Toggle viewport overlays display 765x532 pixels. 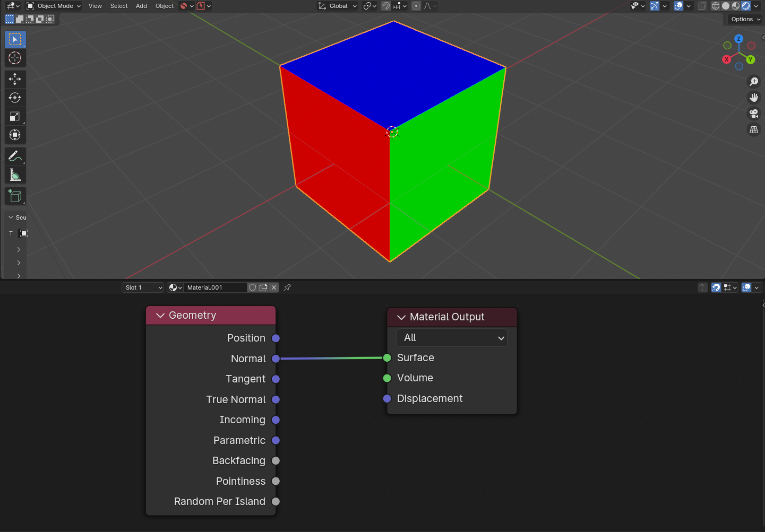tap(678, 6)
